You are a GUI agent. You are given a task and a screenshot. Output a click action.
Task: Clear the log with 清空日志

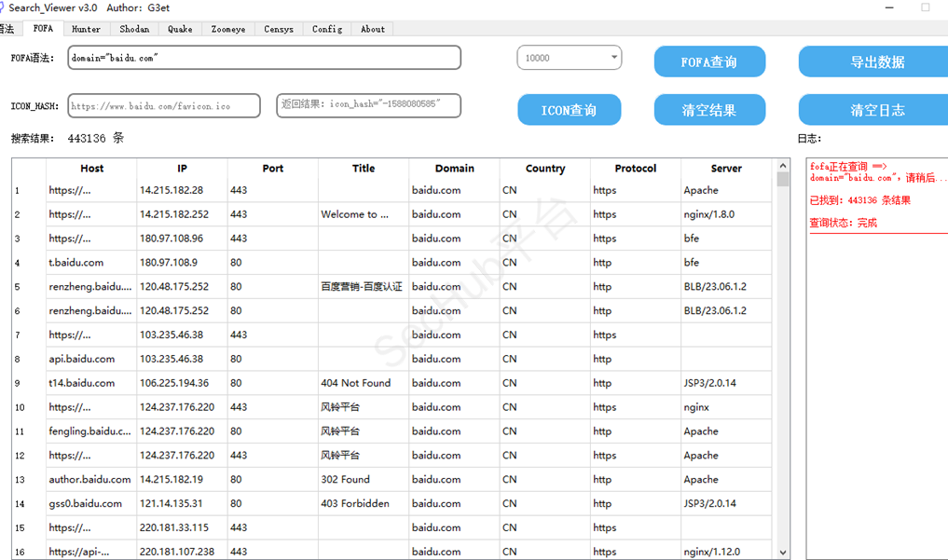click(x=876, y=110)
